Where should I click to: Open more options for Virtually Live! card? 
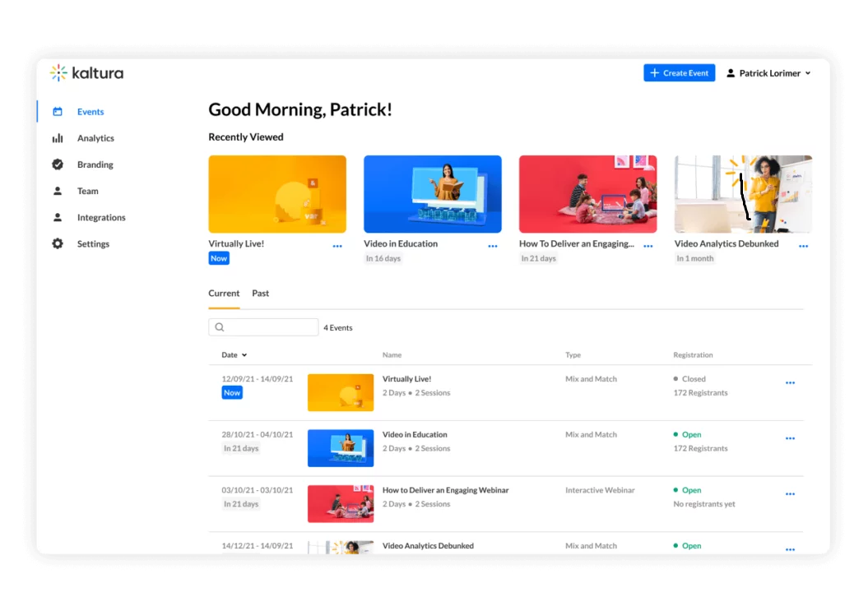tap(337, 246)
